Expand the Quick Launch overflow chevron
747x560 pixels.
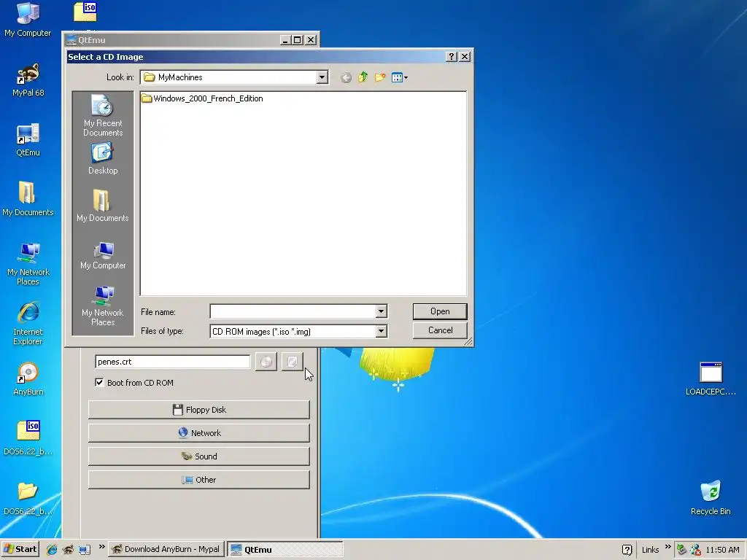tap(101, 547)
